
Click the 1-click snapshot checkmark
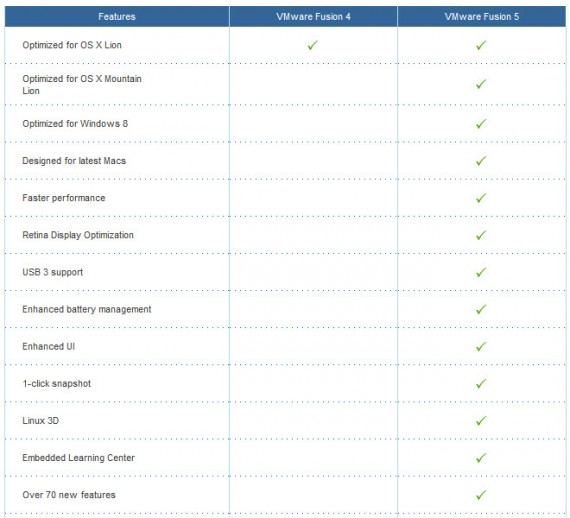click(x=481, y=384)
